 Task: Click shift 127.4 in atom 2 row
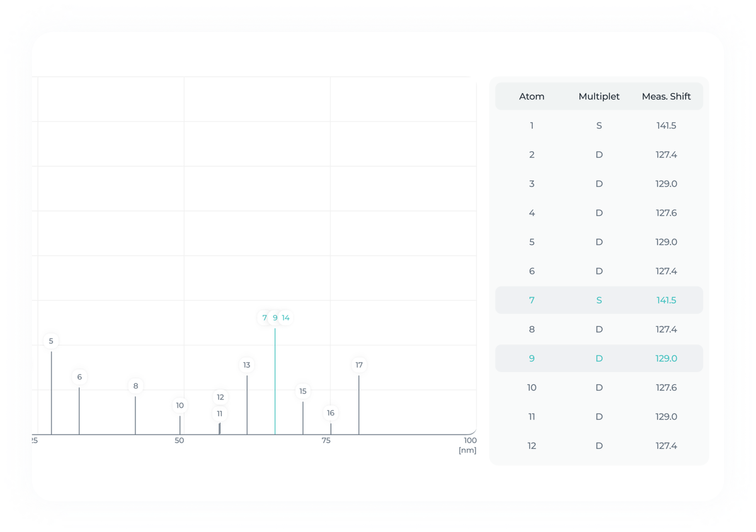click(x=667, y=155)
